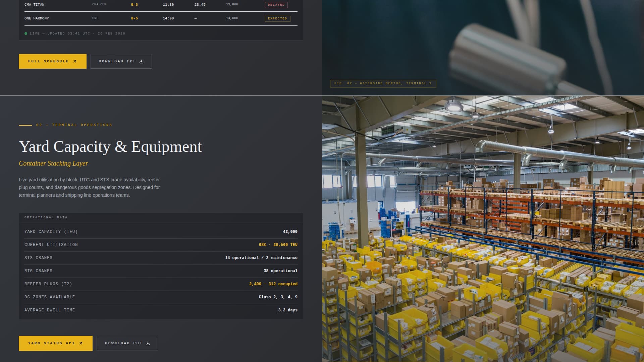Click the ONE HARMONY vessel row

37,18
